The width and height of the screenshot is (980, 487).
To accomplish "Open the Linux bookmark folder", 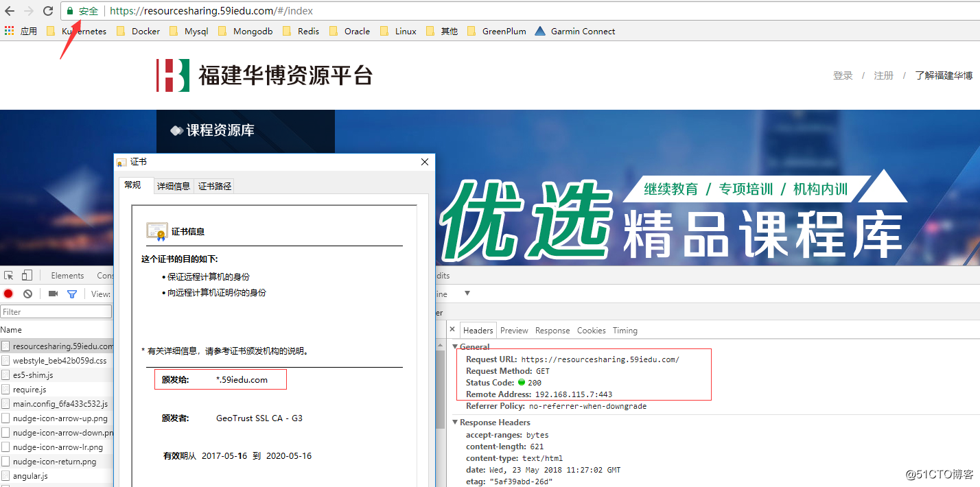I will click(x=398, y=31).
